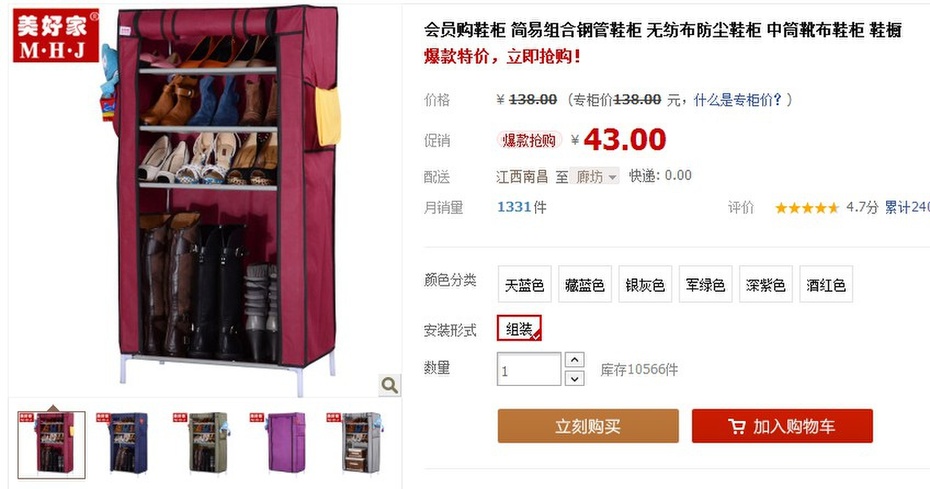Open the 什么是专柜价？ link
930x489 pixels.
coord(738,100)
